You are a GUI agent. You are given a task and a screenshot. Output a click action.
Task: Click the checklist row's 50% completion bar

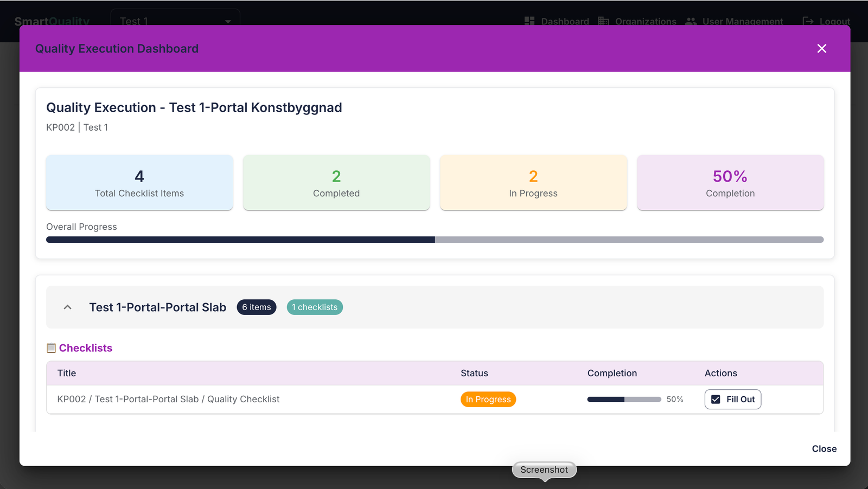coord(624,400)
